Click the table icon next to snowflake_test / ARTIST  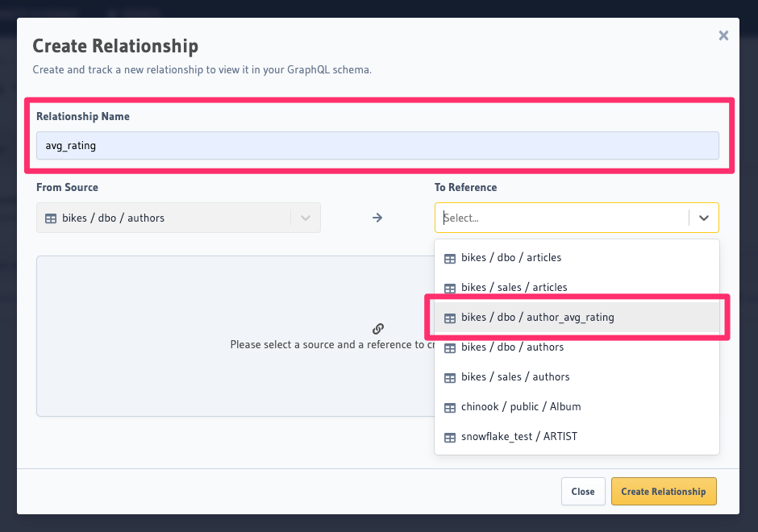click(449, 436)
